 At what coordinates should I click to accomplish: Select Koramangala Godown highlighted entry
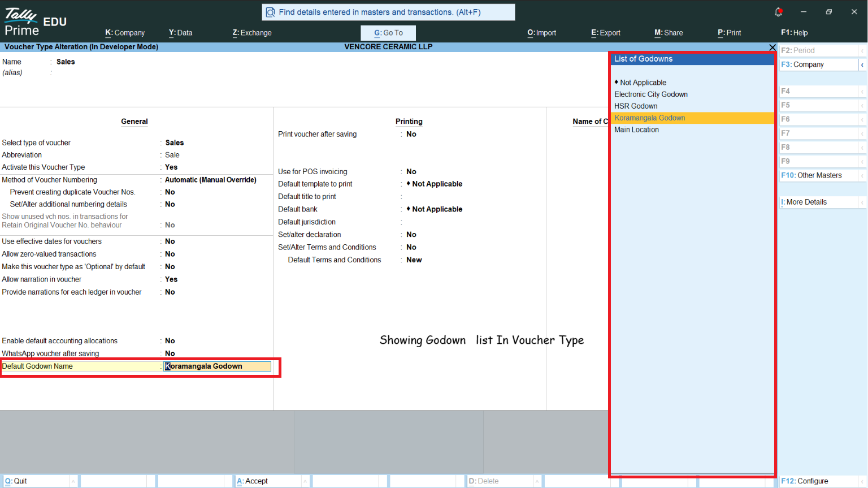(692, 118)
